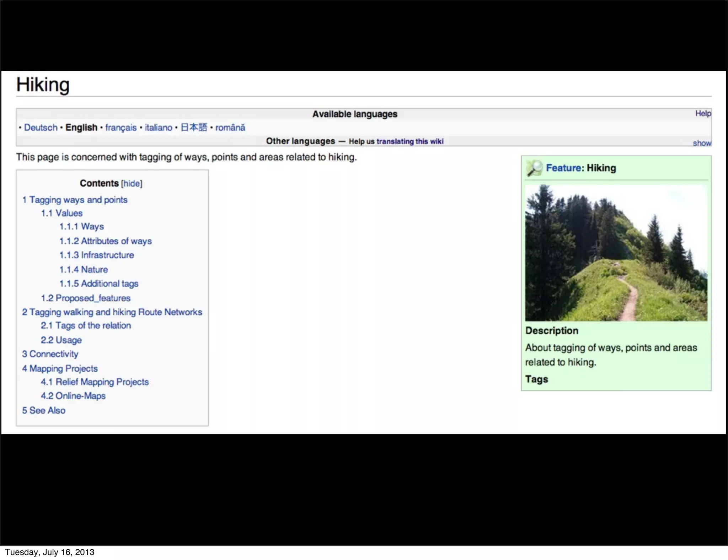Show the other languages list

coord(701,143)
